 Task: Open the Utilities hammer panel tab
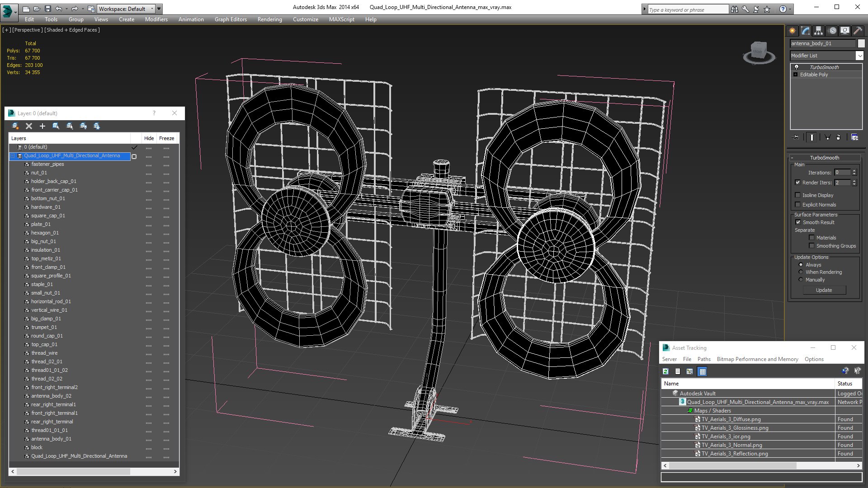click(858, 31)
